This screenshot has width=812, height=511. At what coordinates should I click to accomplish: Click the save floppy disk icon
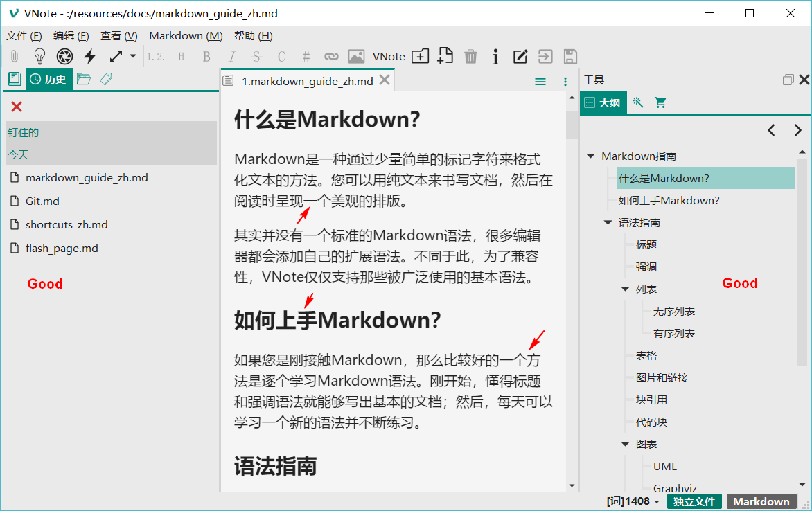pyautogui.click(x=570, y=57)
